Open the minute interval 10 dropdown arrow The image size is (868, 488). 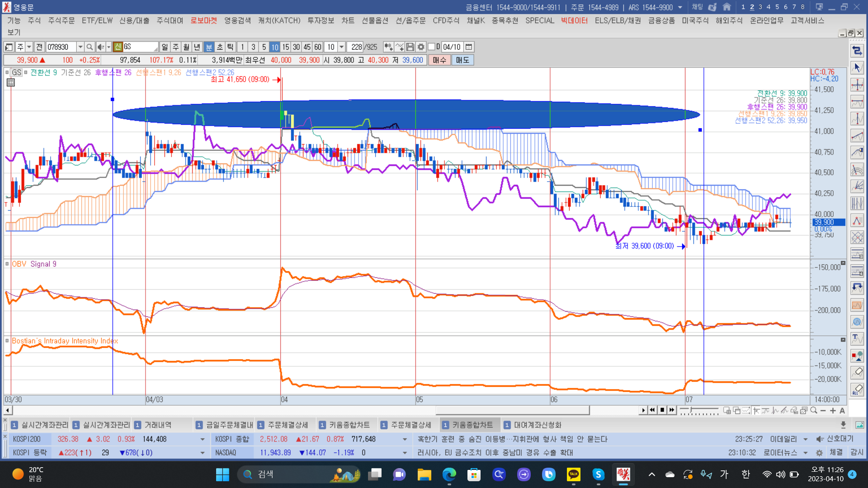coord(342,47)
